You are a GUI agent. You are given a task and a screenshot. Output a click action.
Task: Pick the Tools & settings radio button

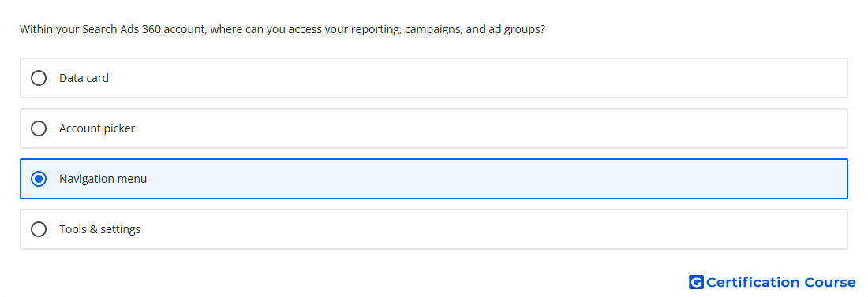tap(39, 229)
